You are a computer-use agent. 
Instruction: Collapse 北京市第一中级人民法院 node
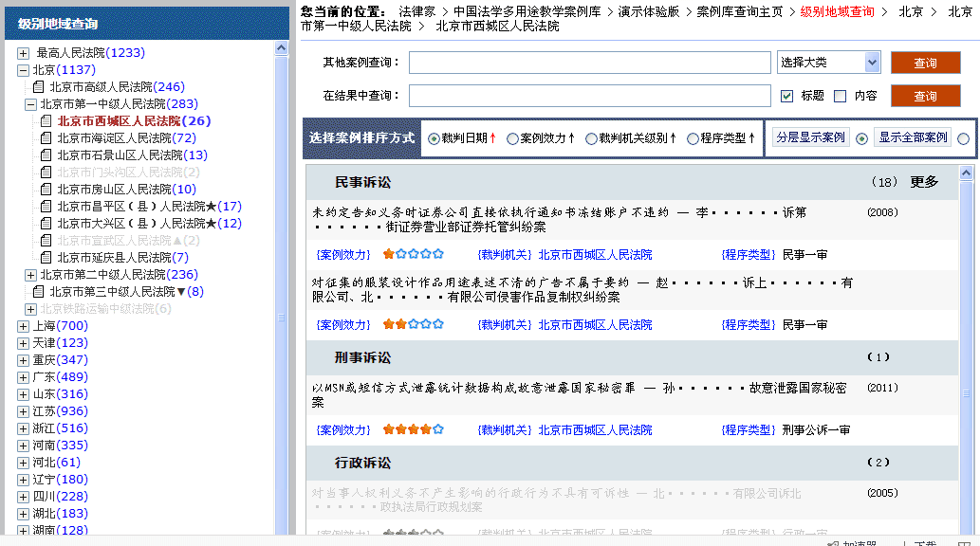pos(30,104)
